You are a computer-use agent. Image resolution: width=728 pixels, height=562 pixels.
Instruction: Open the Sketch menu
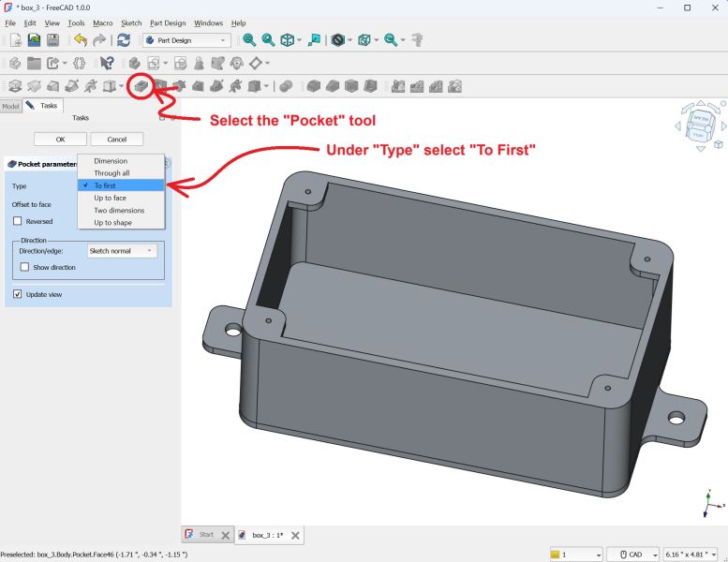click(131, 22)
